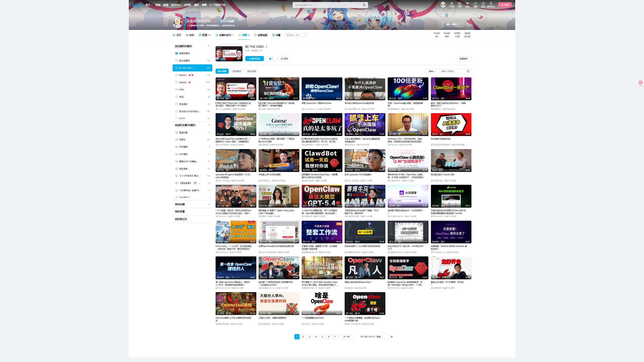Open the 视角: 我自己 dropdown
Screen dimensions: 644x362
tap(453, 24)
